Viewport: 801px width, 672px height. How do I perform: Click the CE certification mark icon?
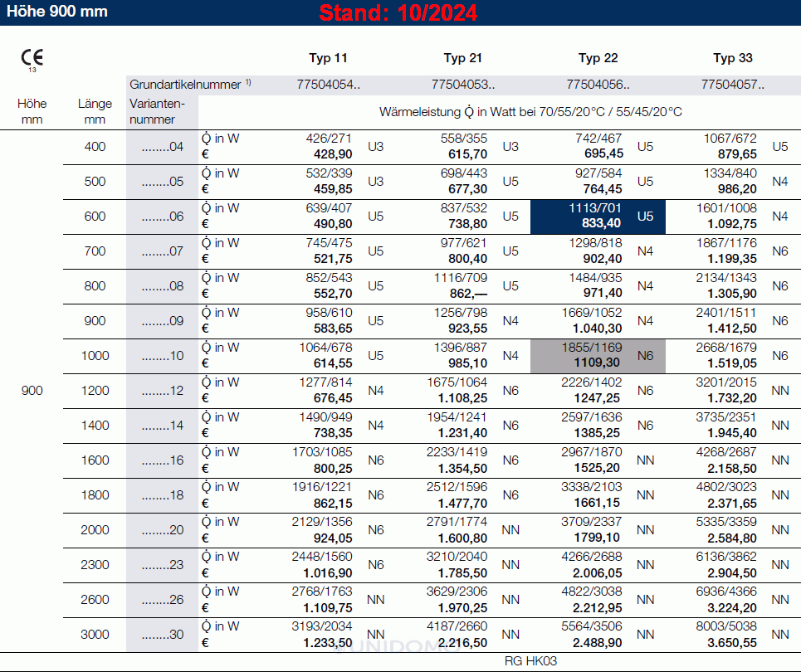32,58
